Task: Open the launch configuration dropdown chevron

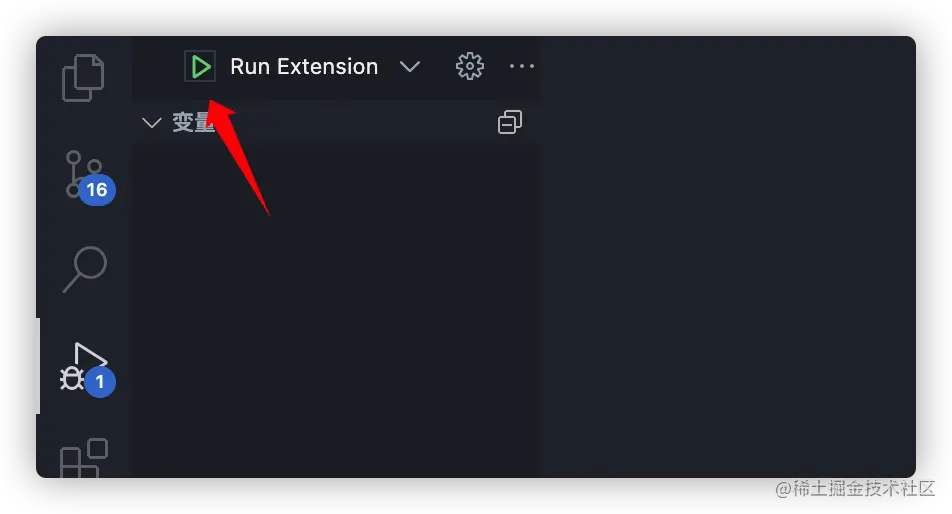Action: coord(410,66)
